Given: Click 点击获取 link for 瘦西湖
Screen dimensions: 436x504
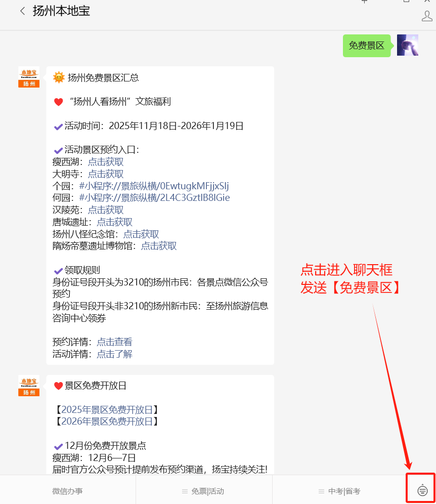Looking at the screenshot, I should tap(105, 161).
